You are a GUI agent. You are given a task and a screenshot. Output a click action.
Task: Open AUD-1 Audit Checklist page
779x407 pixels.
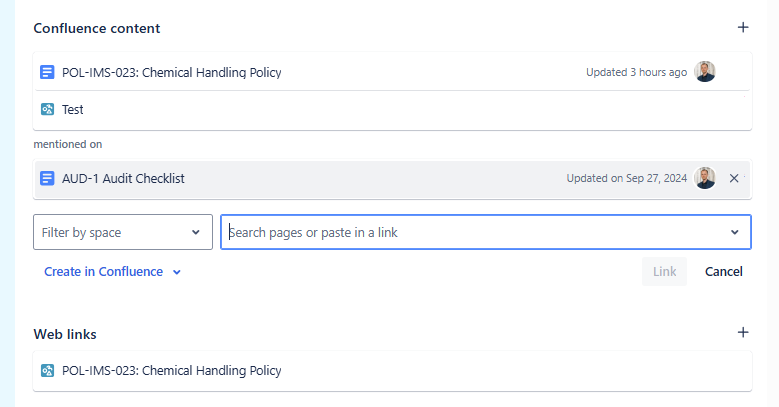(x=123, y=178)
